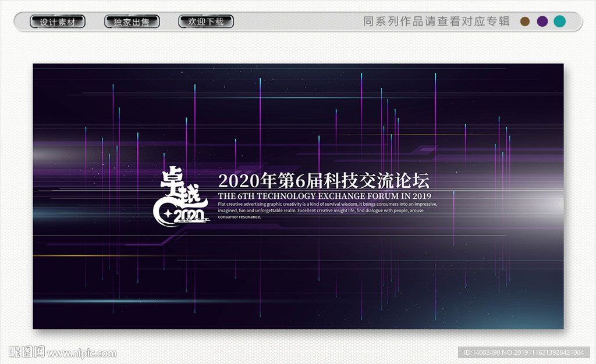Click the white 2020 numerals in the logo
The height and width of the screenshot is (364, 596).
(x=189, y=216)
